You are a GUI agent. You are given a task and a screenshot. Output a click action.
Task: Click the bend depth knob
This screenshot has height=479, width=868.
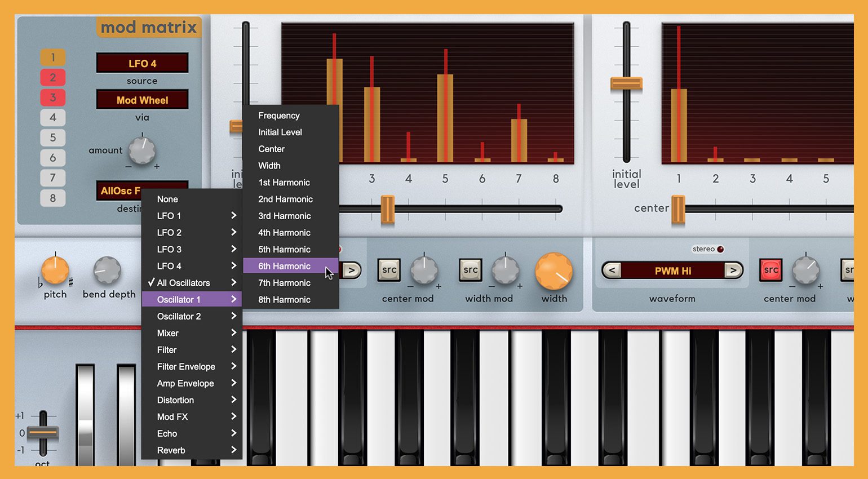(107, 270)
